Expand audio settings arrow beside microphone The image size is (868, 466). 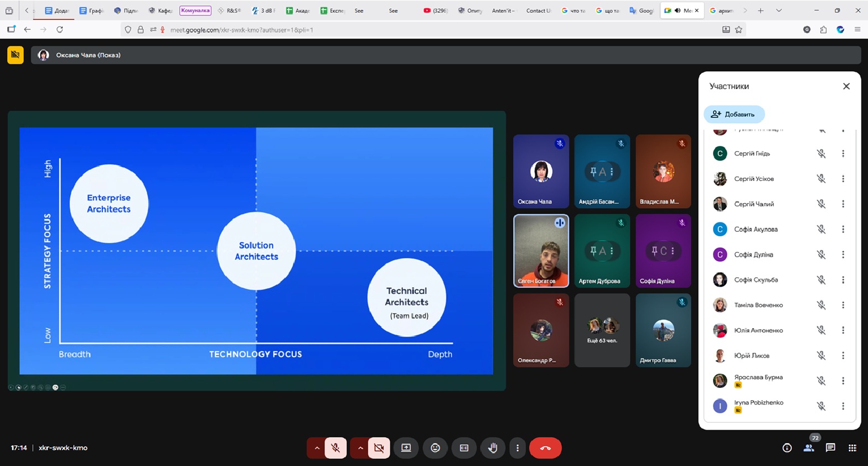tap(317, 448)
